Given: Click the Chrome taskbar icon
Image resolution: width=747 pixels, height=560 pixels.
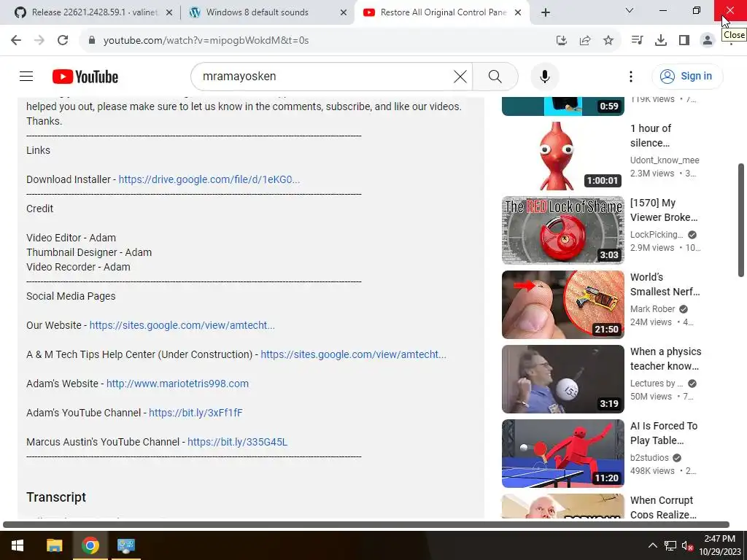Looking at the screenshot, I should tap(90, 545).
